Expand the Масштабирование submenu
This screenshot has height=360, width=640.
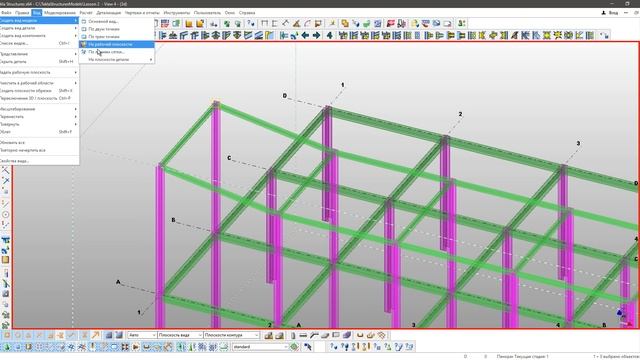(x=39, y=109)
